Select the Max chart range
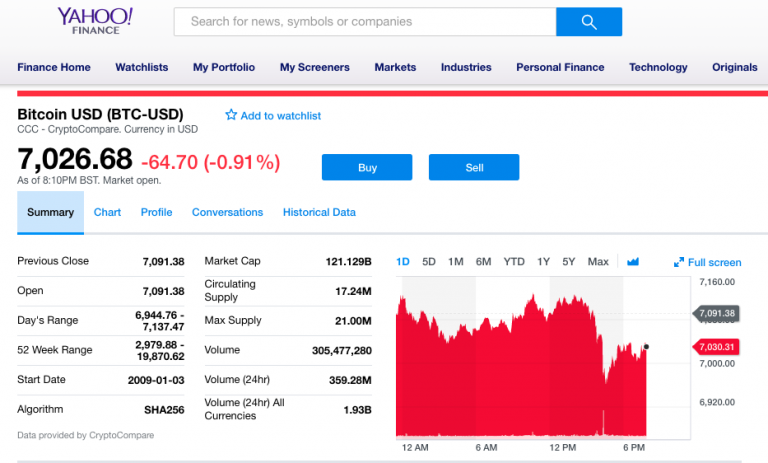This screenshot has width=768, height=463. point(598,262)
